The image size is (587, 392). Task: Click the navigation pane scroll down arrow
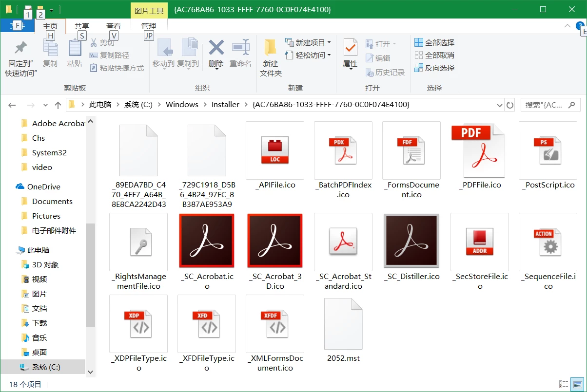[x=90, y=372]
